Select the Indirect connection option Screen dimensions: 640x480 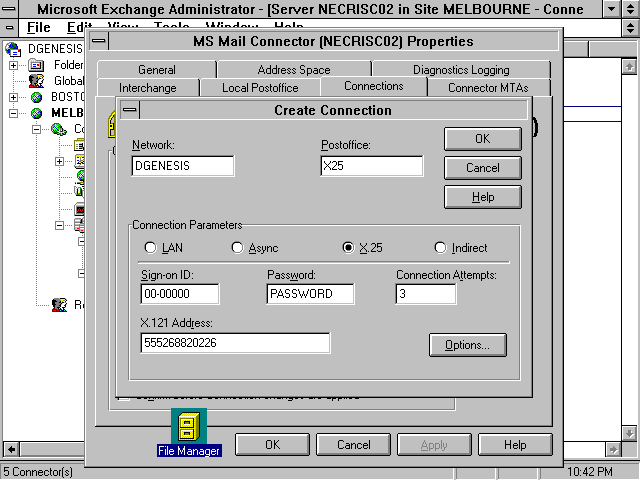(440, 247)
